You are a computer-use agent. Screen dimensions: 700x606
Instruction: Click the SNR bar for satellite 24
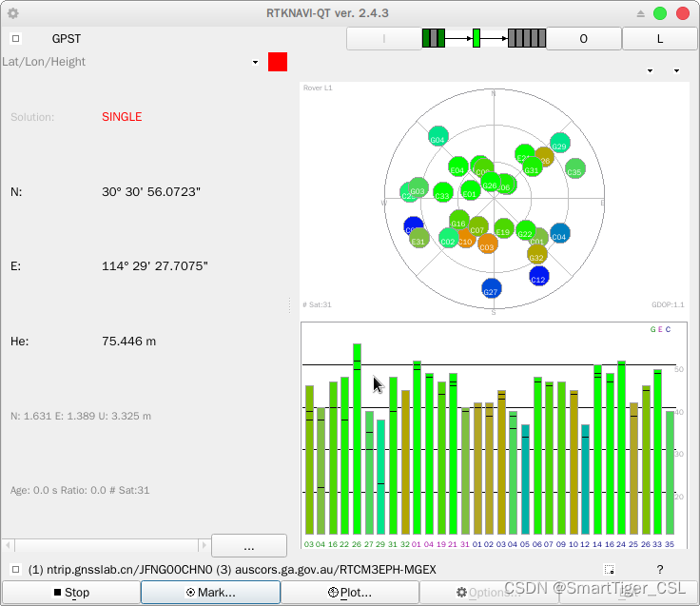click(621, 447)
